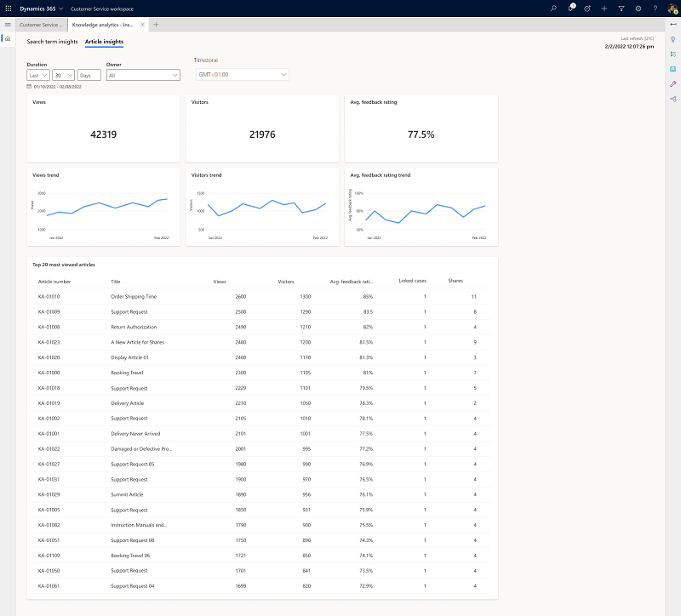
Task: Select article number KA-01061
Action: (x=49, y=586)
